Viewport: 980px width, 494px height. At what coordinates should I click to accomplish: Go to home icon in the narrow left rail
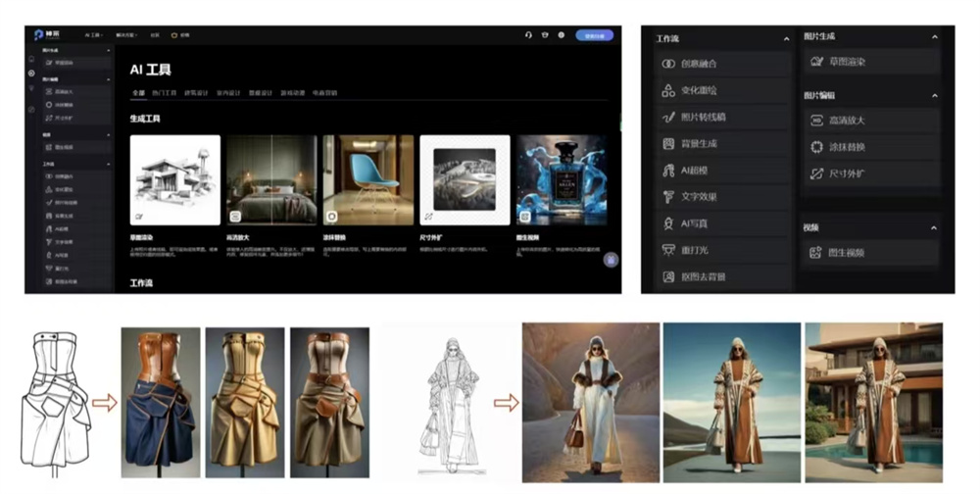tap(31, 59)
